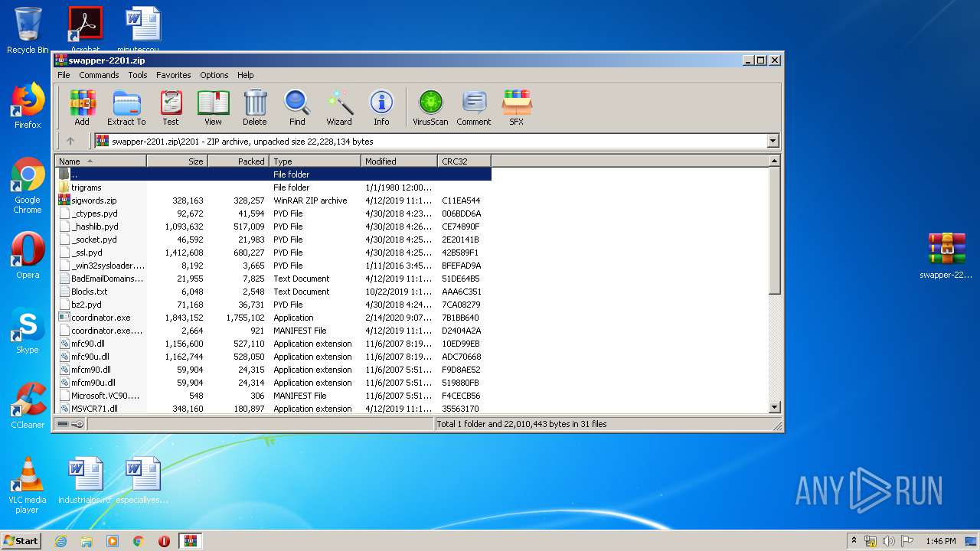980x551 pixels.
Task: Select the MSVCR71.dll file
Action: (273, 409)
